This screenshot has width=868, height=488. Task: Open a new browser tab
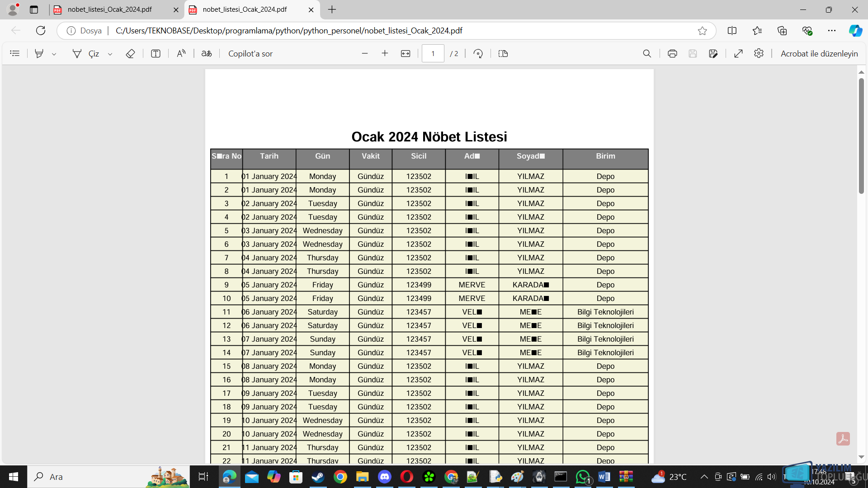point(332,9)
